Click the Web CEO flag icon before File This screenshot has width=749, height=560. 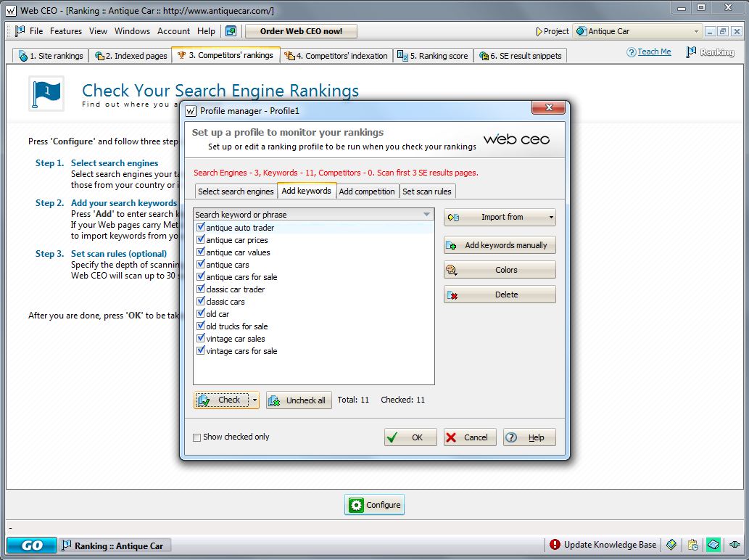[x=20, y=31]
